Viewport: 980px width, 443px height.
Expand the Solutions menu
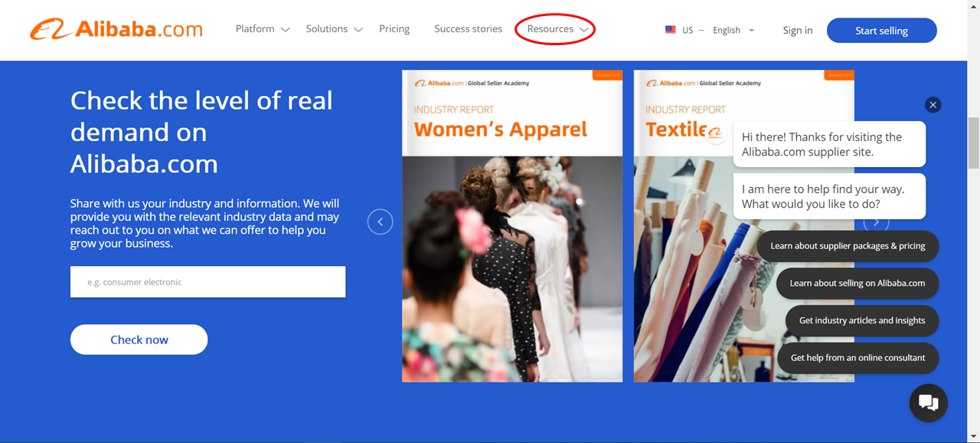click(x=334, y=29)
